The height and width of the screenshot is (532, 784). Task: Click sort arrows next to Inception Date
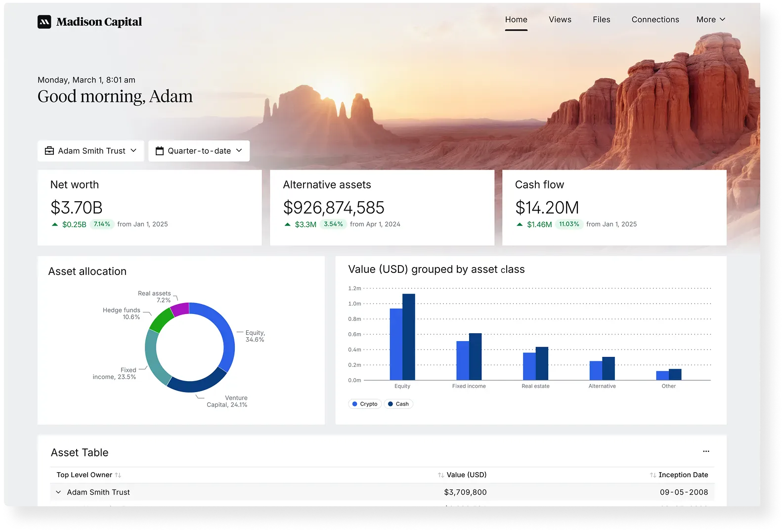click(x=653, y=475)
